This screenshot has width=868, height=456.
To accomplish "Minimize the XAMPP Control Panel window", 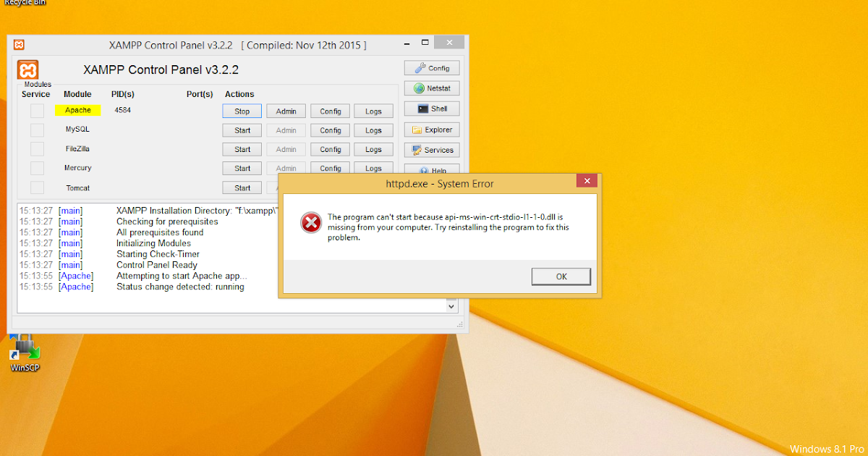I will point(407,43).
